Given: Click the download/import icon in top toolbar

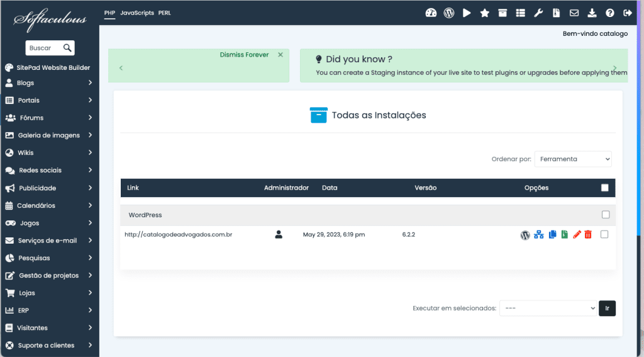Looking at the screenshot, I should pyautogui.click(x=592, y=13).
